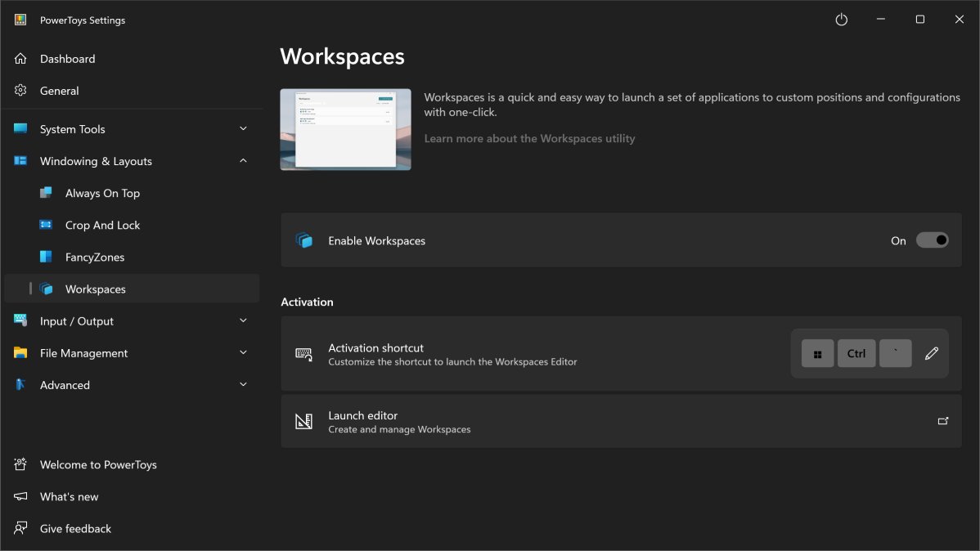Screen dimensions: 980x551
Task: Expand the Input / Output section
Action: [x=243, y=321]
